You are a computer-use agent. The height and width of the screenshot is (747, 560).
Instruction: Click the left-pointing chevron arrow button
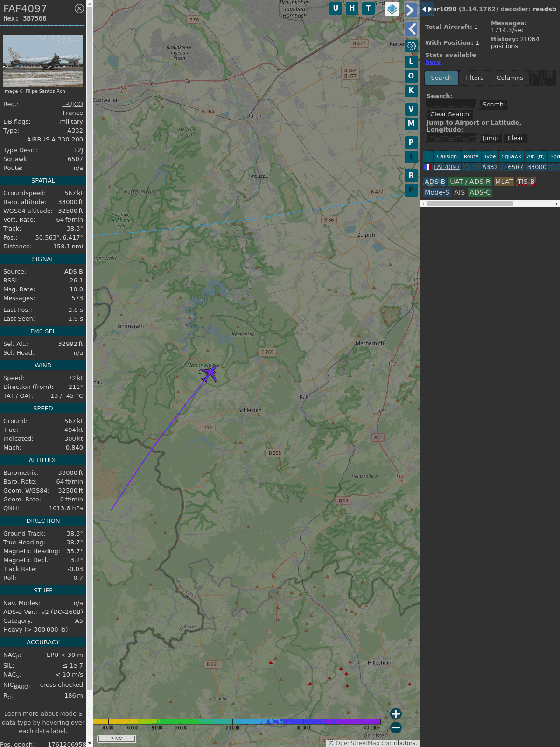click(x=411, y=29)
